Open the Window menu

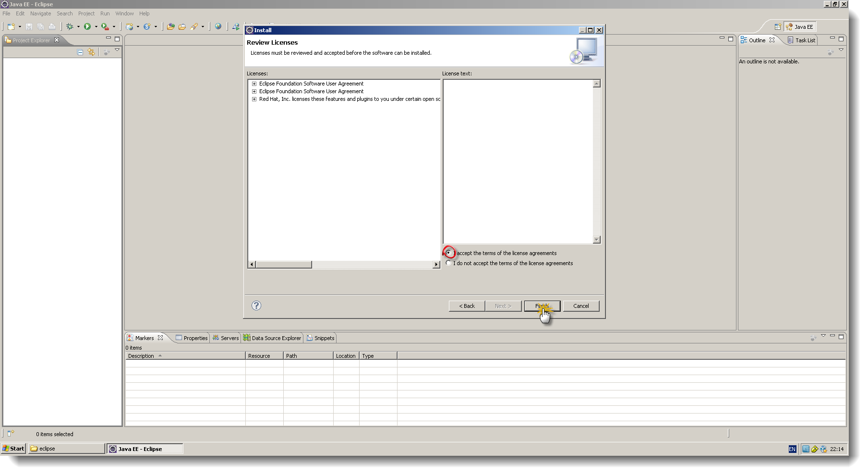[x=124, y=13]
